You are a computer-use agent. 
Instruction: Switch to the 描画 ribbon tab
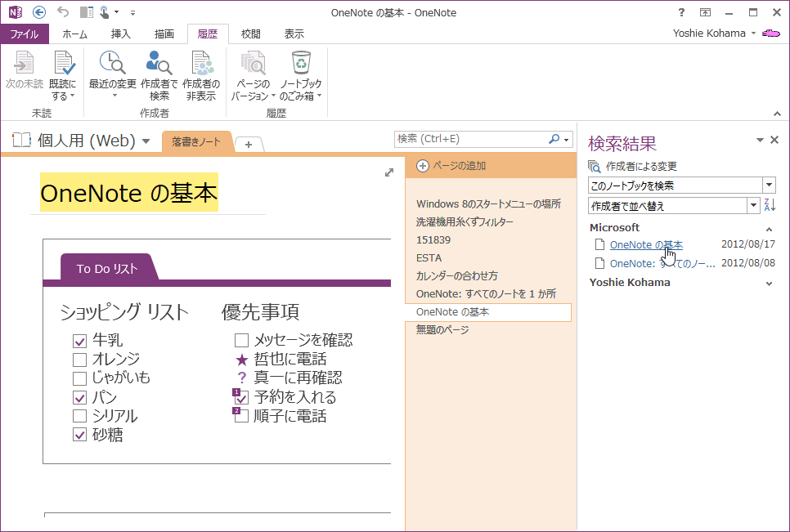[x=164, y=34]
